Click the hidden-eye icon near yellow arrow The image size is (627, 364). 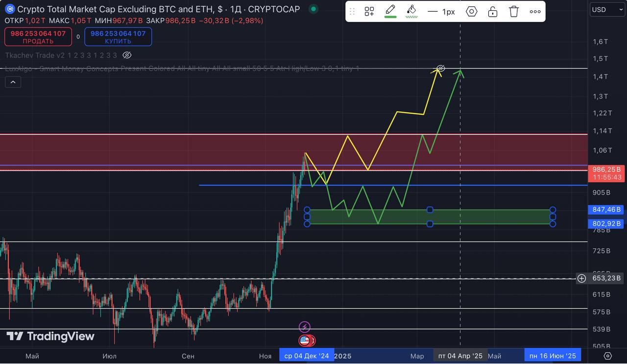[x=440, y=68]
